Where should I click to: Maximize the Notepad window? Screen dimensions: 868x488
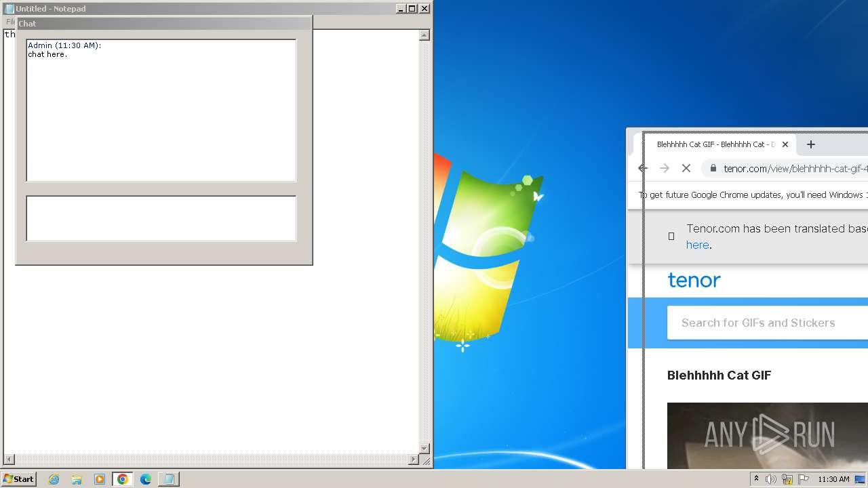tap(412, 9)
